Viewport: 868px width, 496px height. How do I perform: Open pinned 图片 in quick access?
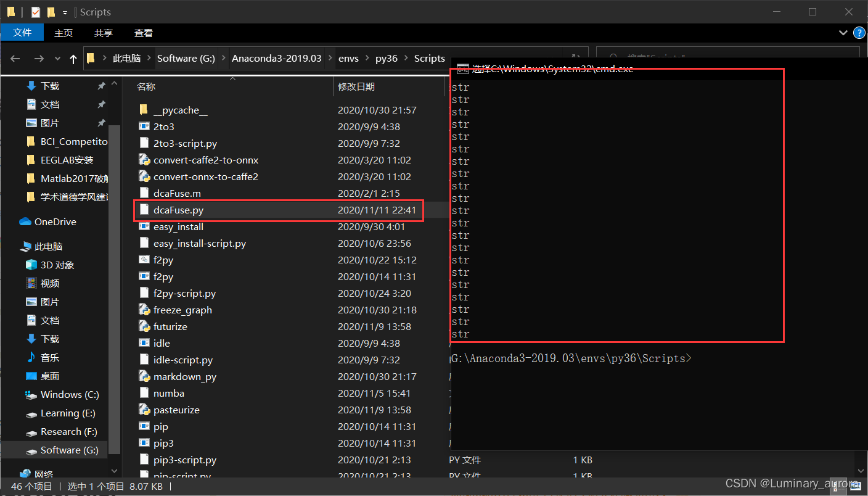coord(50,123)
